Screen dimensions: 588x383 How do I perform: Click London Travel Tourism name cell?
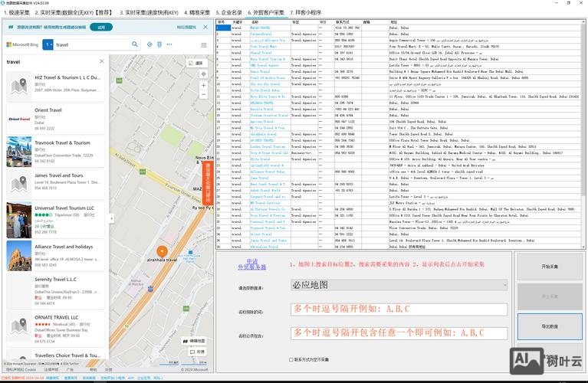(270, 146)
